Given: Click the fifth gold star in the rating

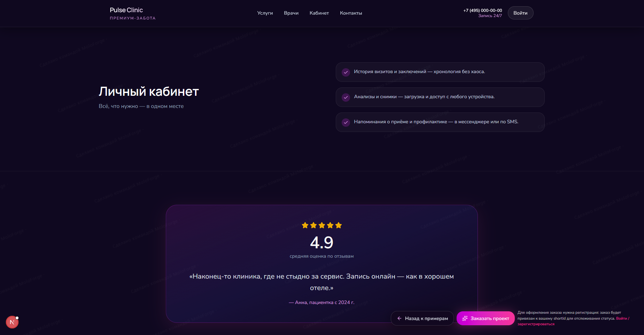Looking at the screenshot, I should (x=339, y=225).
